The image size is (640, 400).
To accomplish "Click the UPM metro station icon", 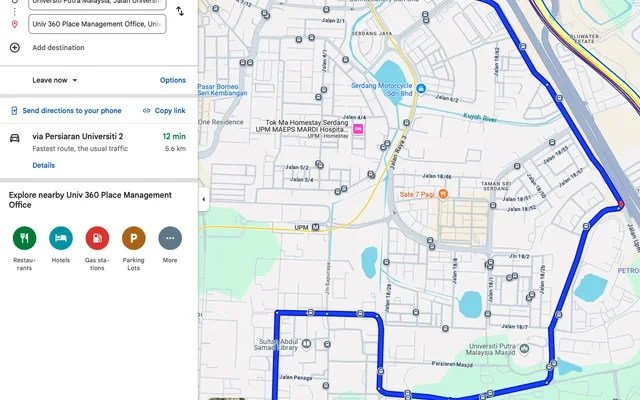I will [x=316, y=227].
